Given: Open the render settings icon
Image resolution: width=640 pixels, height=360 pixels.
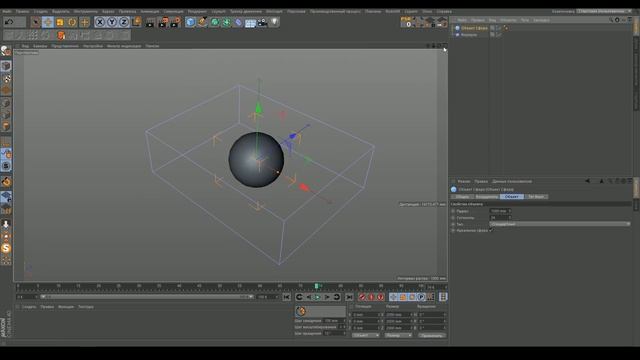Looking at the screenshot, I should (x=176, y=22).
